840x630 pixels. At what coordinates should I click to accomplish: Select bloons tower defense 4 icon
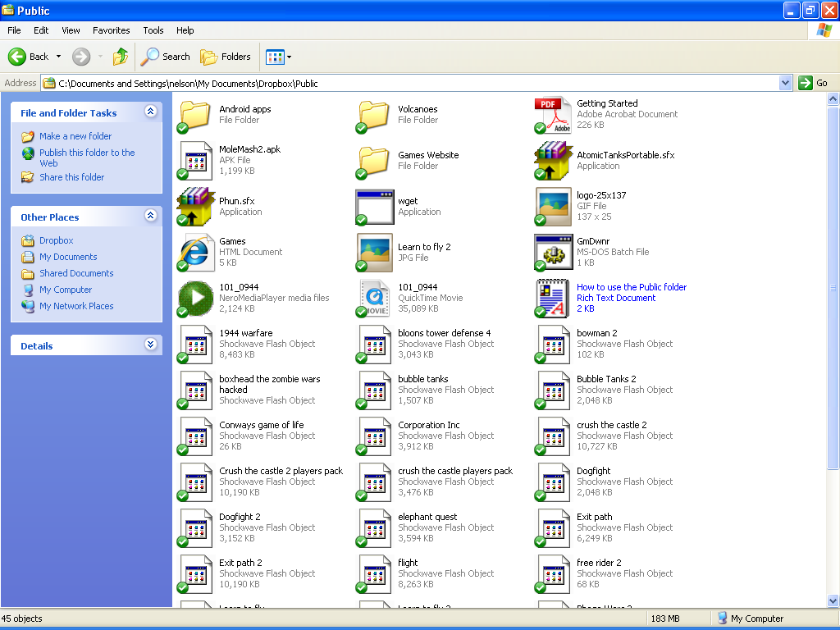[x=374, y=345]
